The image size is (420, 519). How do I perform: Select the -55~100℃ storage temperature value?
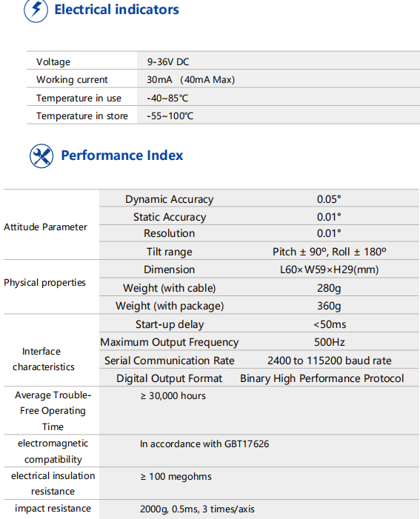[x=170, y=116]
